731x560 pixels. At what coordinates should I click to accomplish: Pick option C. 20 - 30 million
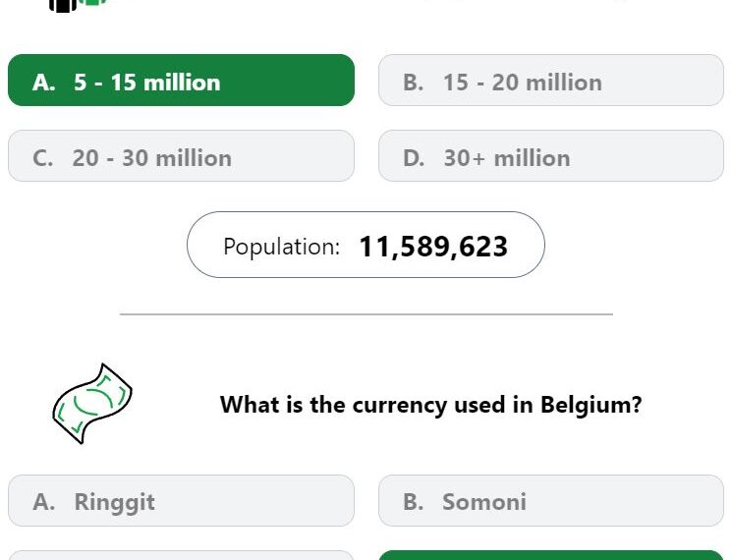182,156
